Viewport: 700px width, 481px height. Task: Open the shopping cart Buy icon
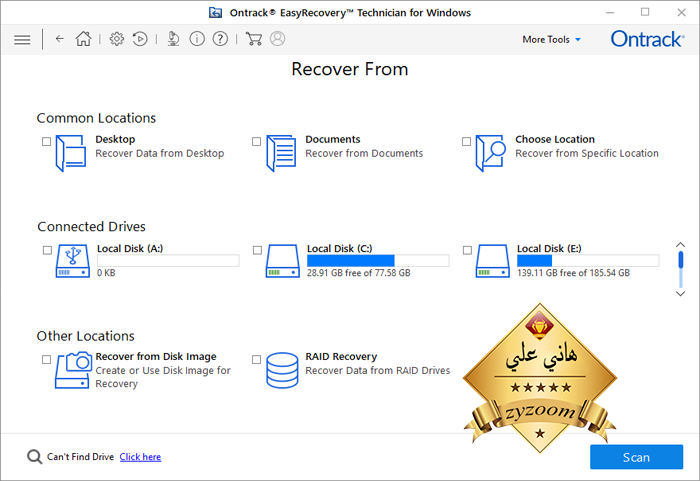pyautogui.click(x=254, y=39)
